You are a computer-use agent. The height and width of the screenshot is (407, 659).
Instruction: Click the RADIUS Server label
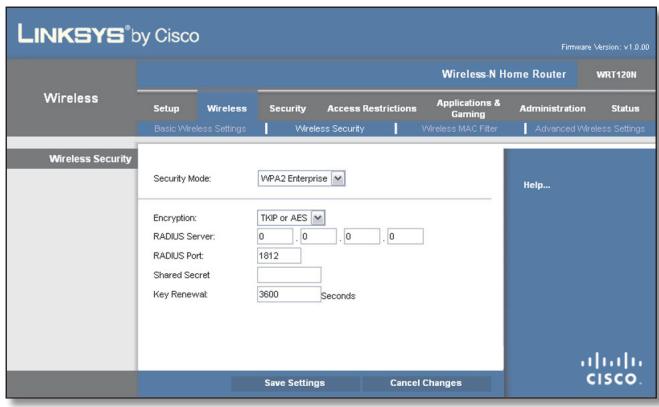[184, 237]
